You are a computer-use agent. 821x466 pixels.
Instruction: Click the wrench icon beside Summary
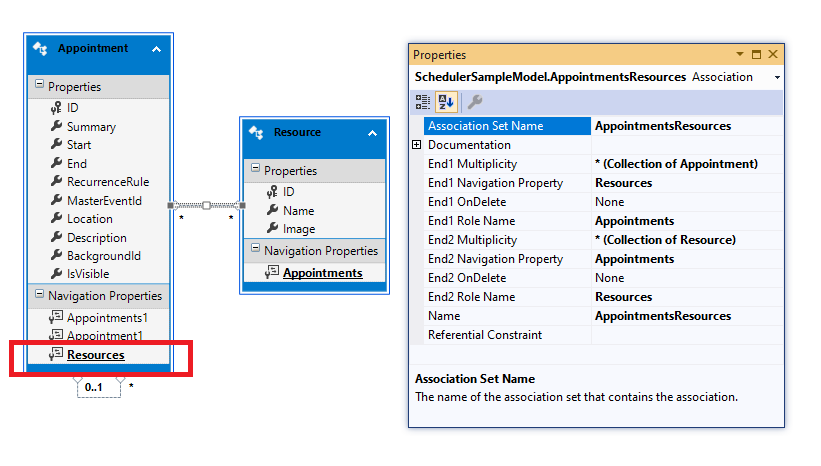pyautogui.click(x=57, y=126)
